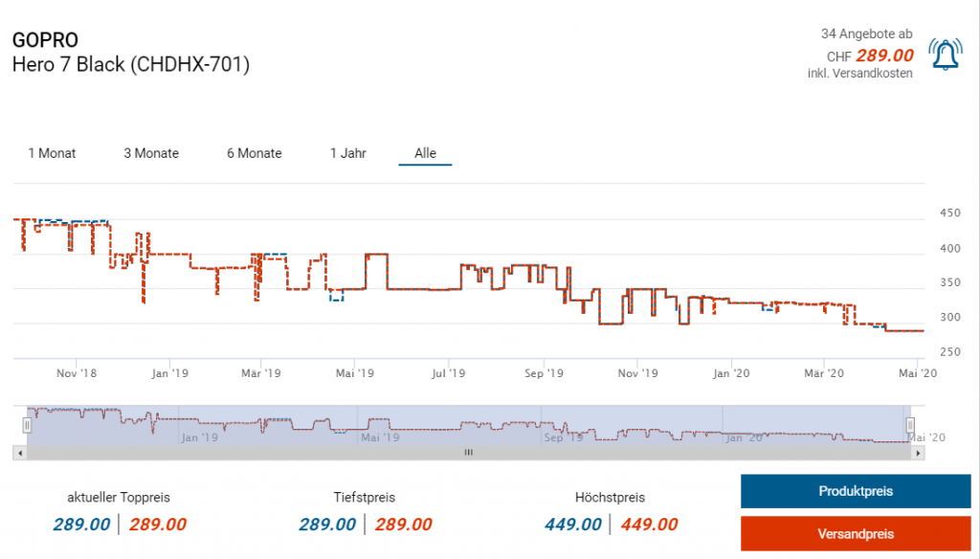Switch to the 3 Monate range

151,153
